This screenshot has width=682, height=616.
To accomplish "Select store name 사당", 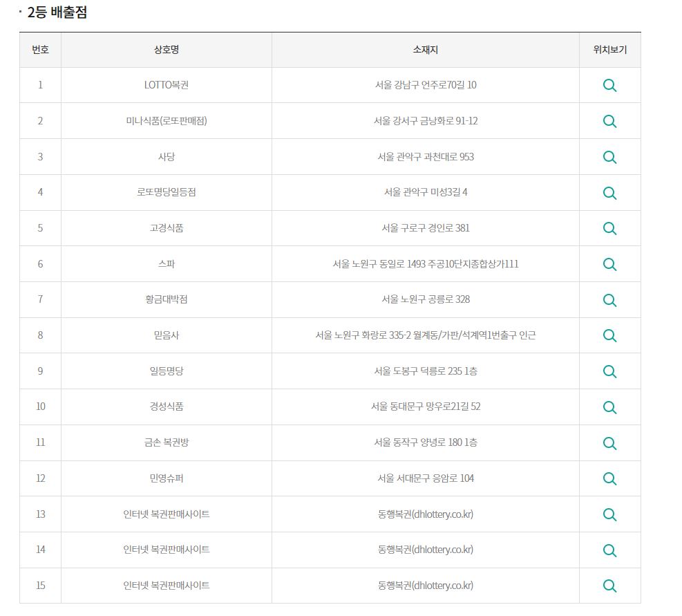I will tap(167, 156).
